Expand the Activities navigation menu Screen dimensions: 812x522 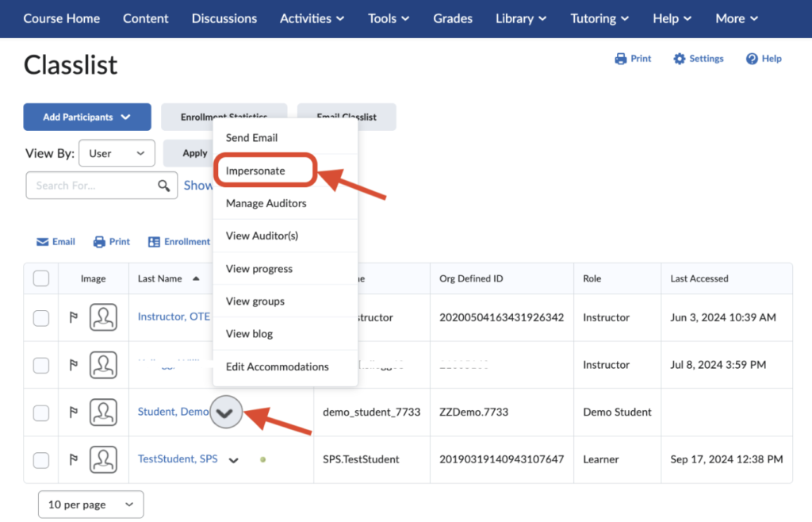pyautogui.click(x=312, y=19)
